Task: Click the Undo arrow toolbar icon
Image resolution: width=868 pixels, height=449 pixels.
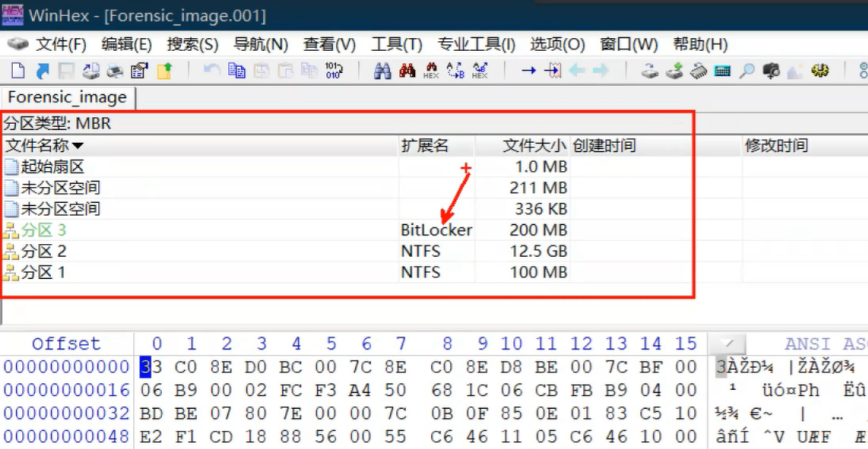Action: 211,71
